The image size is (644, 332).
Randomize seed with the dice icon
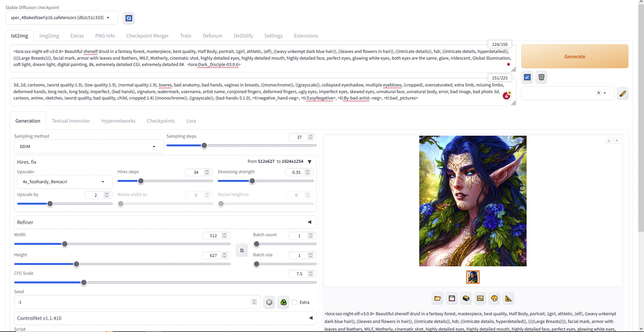269,302
